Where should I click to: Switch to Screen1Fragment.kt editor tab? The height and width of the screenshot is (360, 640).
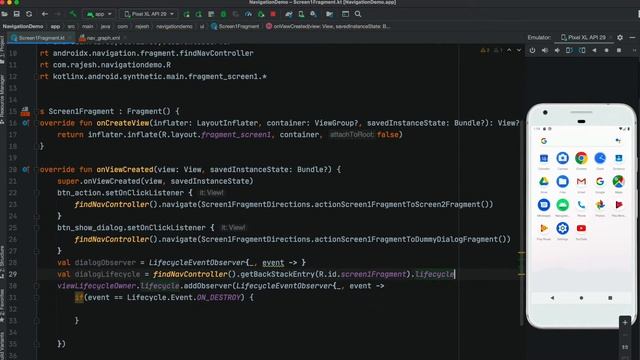pyautogui.click(x=41, y=38)
